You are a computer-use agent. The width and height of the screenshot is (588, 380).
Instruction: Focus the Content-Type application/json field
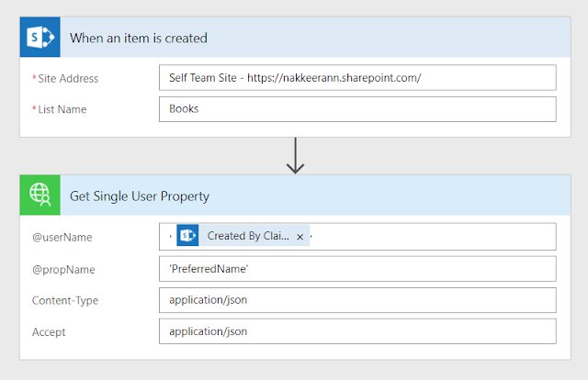pyautogui.click(x=357, y=300)
